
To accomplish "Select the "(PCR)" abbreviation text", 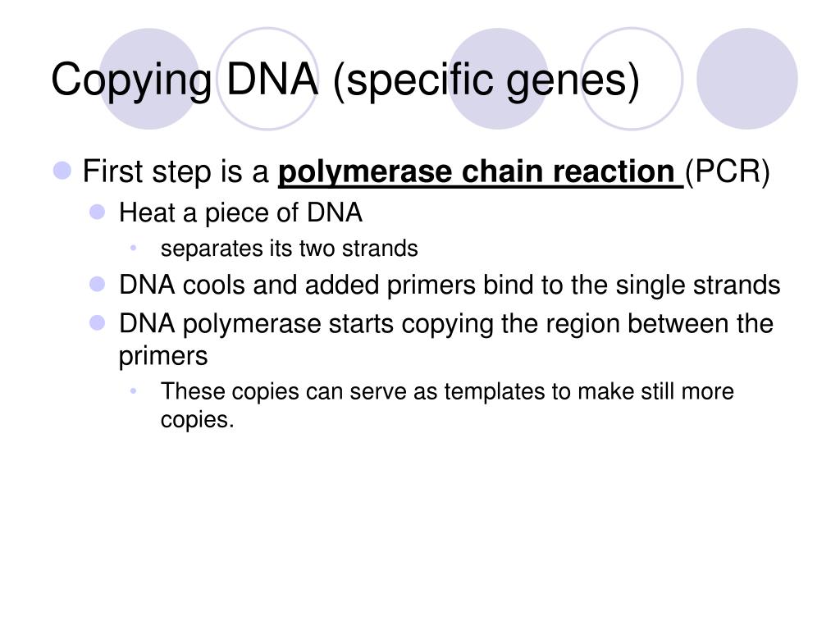I will point(728,172).
